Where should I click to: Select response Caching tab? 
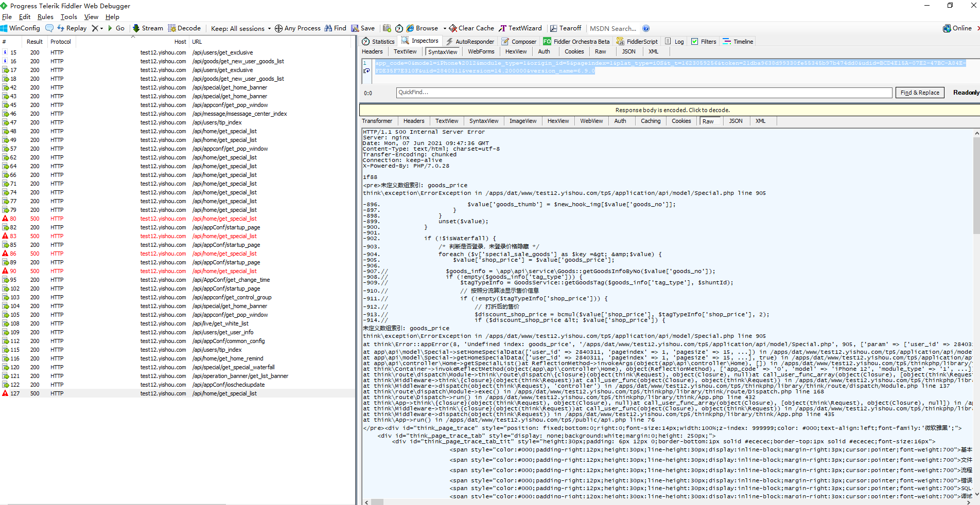651,121
